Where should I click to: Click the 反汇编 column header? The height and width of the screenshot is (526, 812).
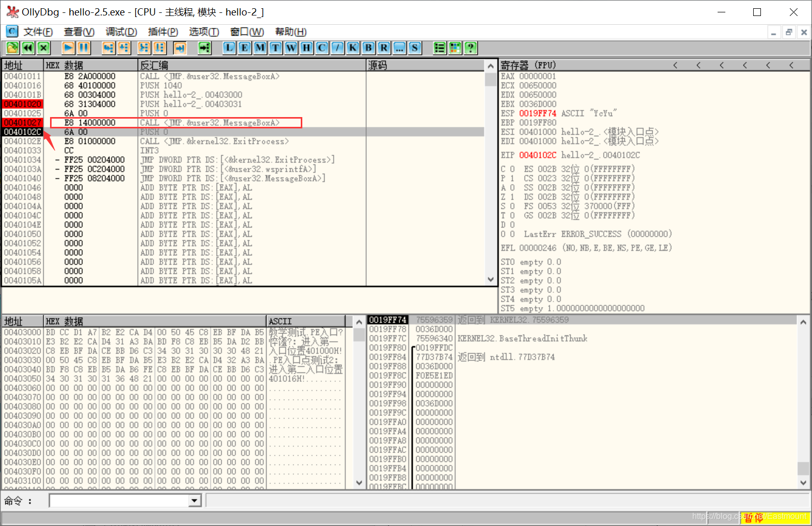click(x=252, y=65)
